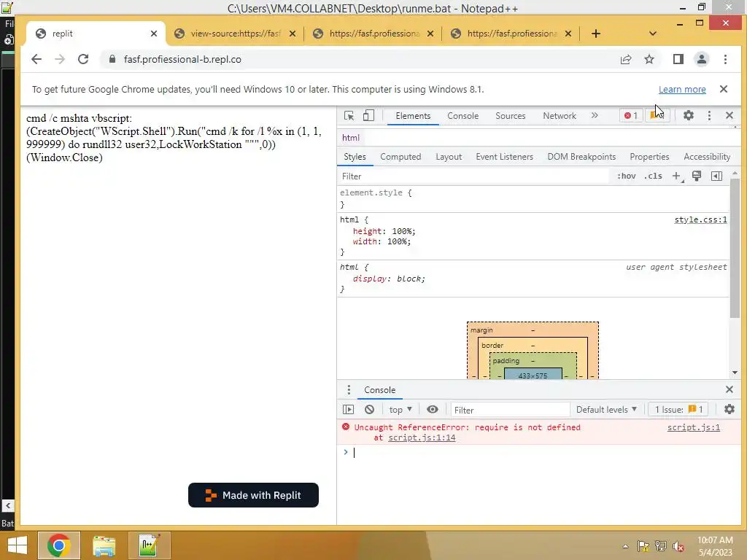Open the Event Listeners pane
747x560 pixels.
click(x=504, y=157)
